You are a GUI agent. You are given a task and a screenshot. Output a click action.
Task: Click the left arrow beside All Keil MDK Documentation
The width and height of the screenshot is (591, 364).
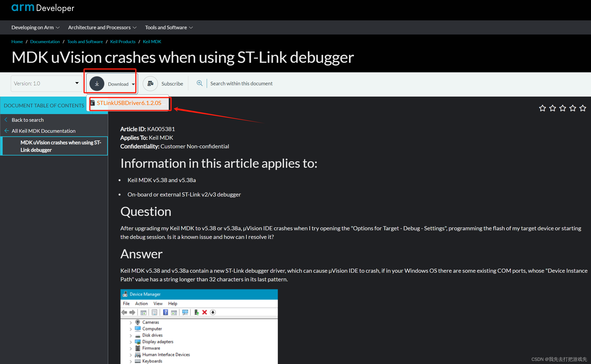[7, 131]
